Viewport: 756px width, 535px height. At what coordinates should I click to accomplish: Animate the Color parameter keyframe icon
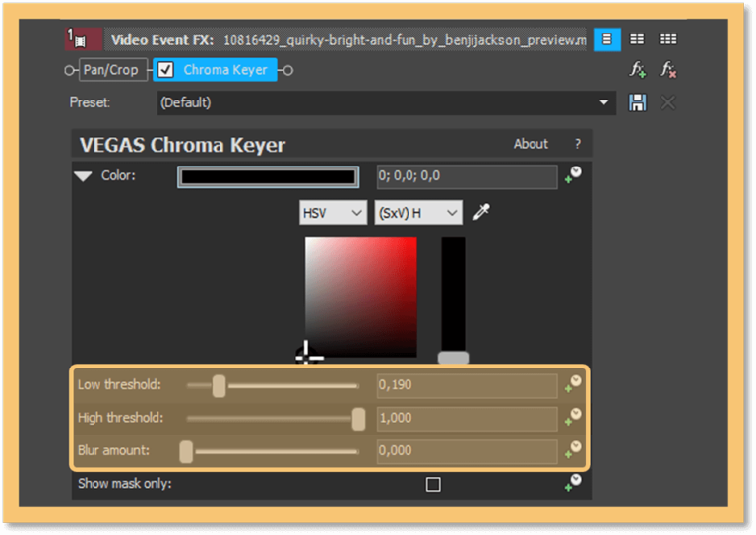pos(573,175)
